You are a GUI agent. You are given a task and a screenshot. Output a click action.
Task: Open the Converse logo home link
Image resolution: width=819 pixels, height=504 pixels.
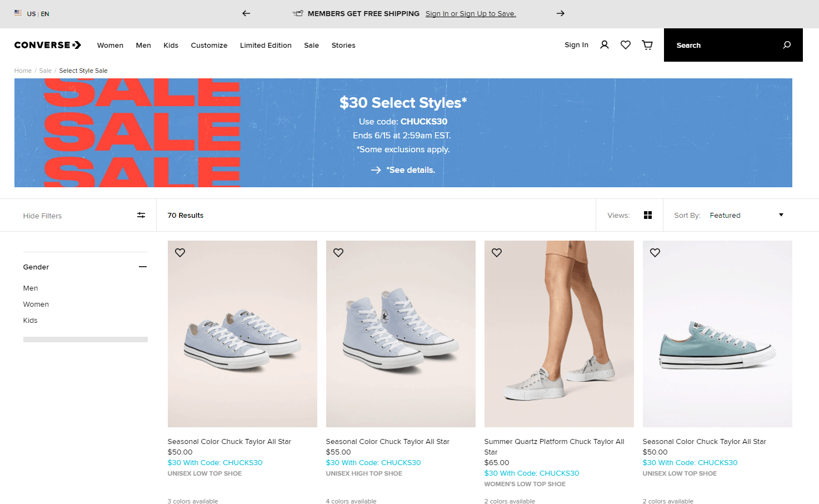pos(48,45)
